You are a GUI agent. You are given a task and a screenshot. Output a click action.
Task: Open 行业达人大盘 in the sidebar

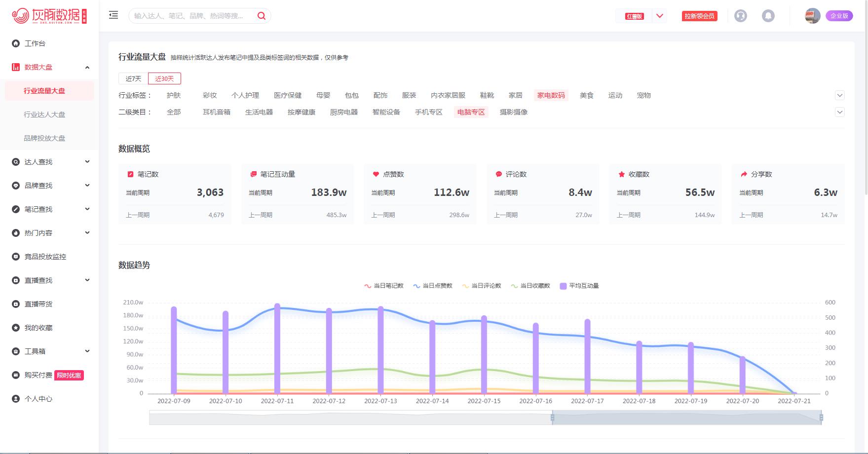(44, 114)
